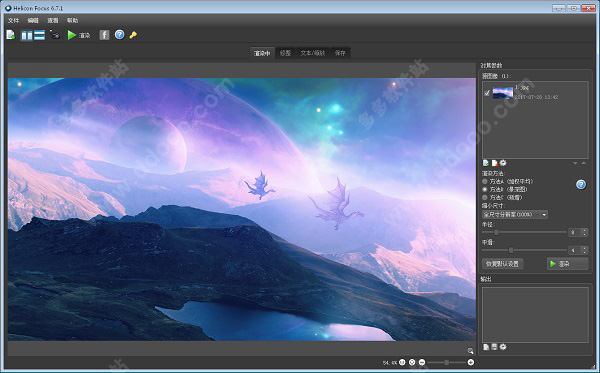
Task: Open source list settings gear icon
Action: (x=503, y=163)
